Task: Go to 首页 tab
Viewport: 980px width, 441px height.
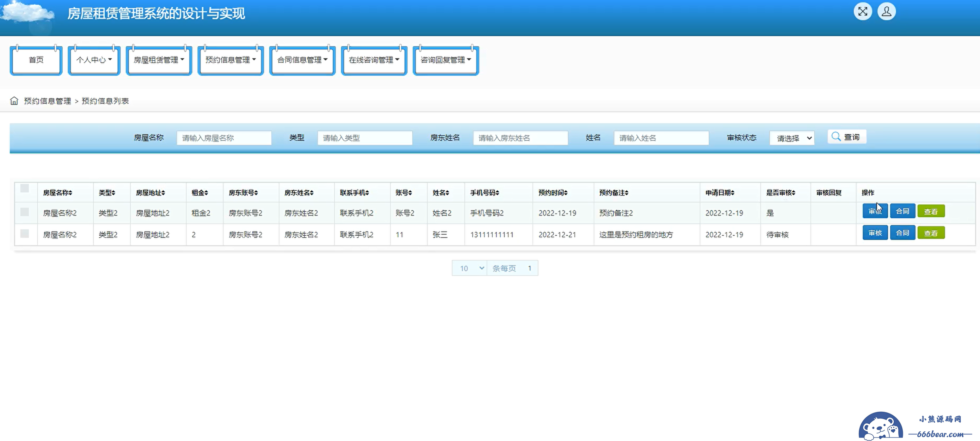Action: pos(36,60)
